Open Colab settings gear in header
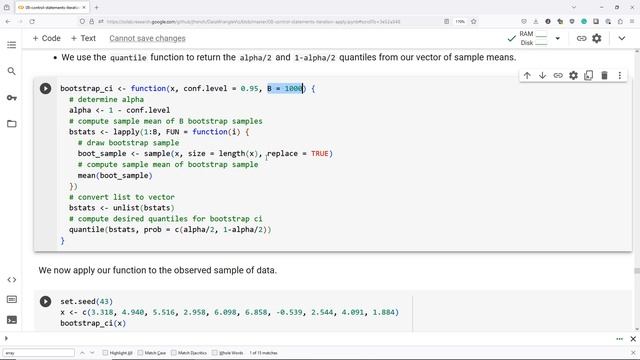 (597, 38)
